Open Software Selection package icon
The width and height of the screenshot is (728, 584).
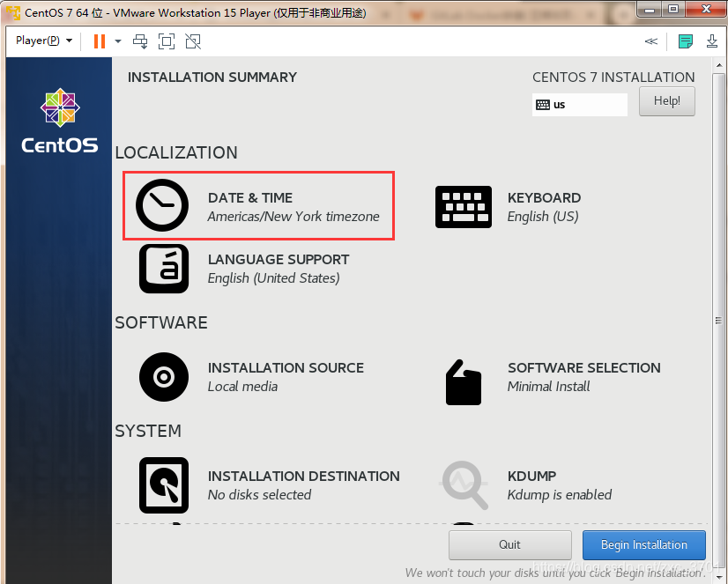tap(464, 382)
